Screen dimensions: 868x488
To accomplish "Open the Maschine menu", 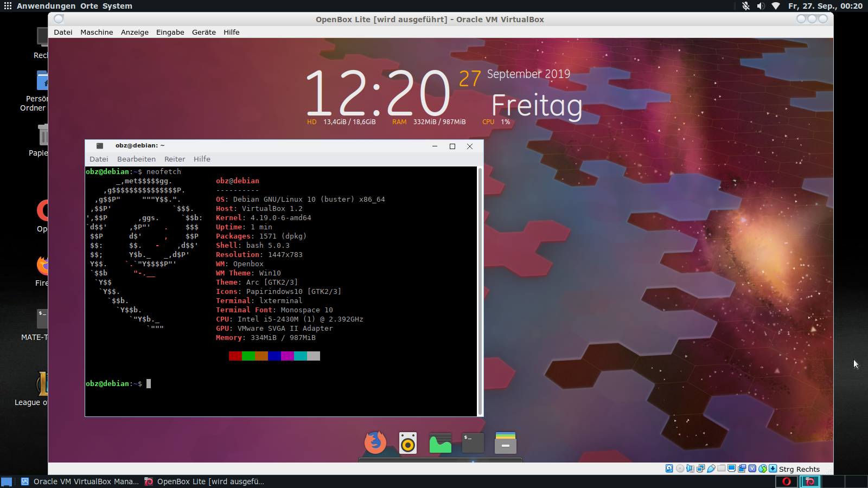I will (97, 32).
